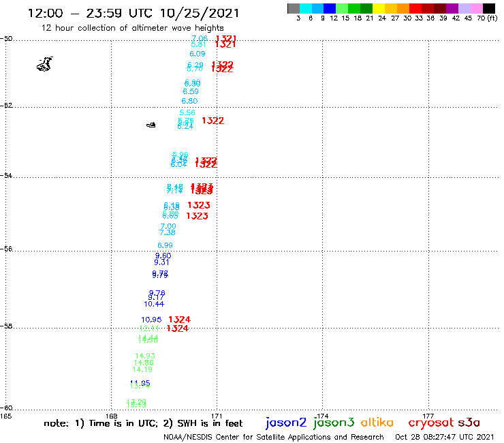The height and width of the screenshot is (443, 504).
Task: Click the wave height value 14.19
Action: (x=142, y=369)
